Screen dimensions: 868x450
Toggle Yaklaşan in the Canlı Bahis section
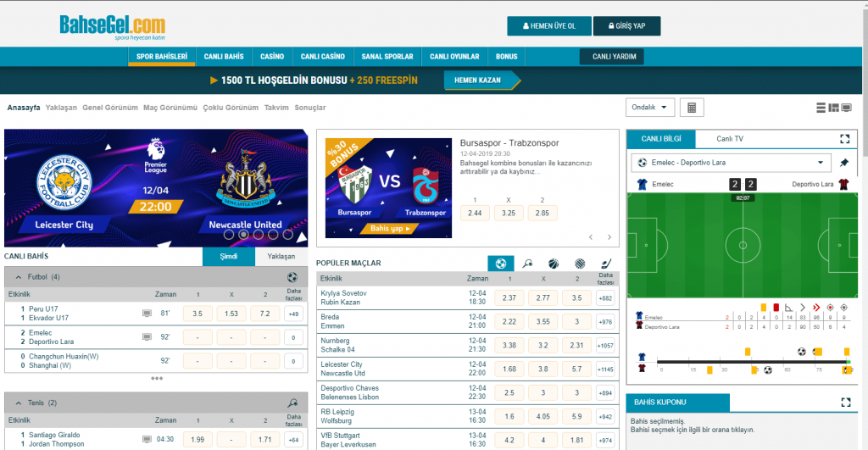point(281,256)
